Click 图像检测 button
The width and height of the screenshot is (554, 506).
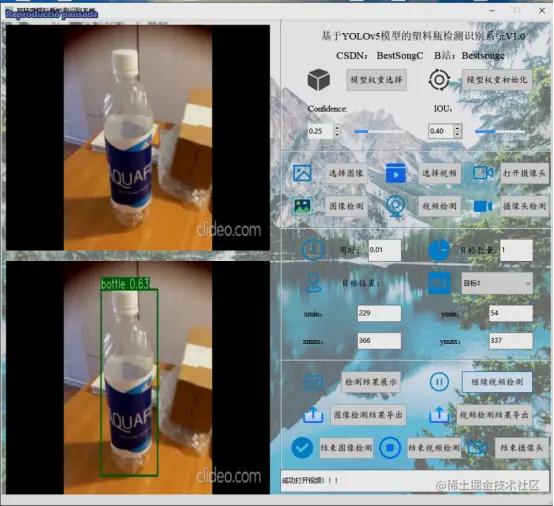[346, 206]
